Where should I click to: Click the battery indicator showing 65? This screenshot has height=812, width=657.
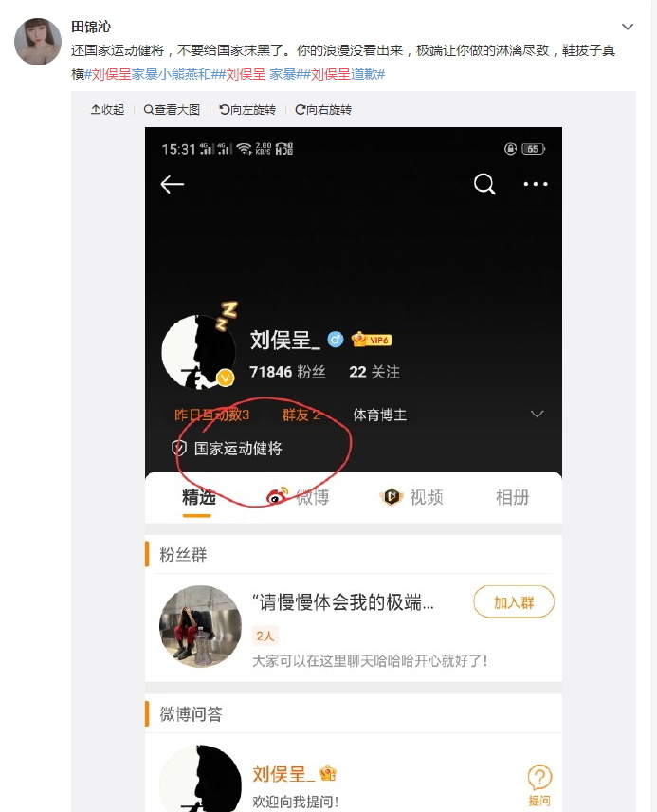533,149
